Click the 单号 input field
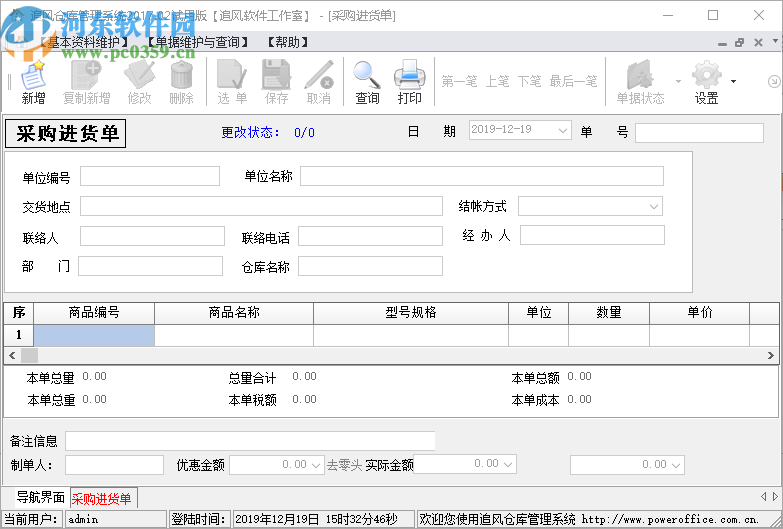Image resolution: width=783 pixels, height=529 pixels. point(699,133)
